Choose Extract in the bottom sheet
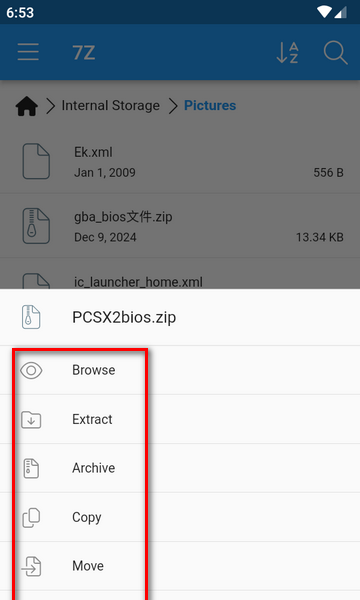The image size is (360, 600). tap(180, 419)
